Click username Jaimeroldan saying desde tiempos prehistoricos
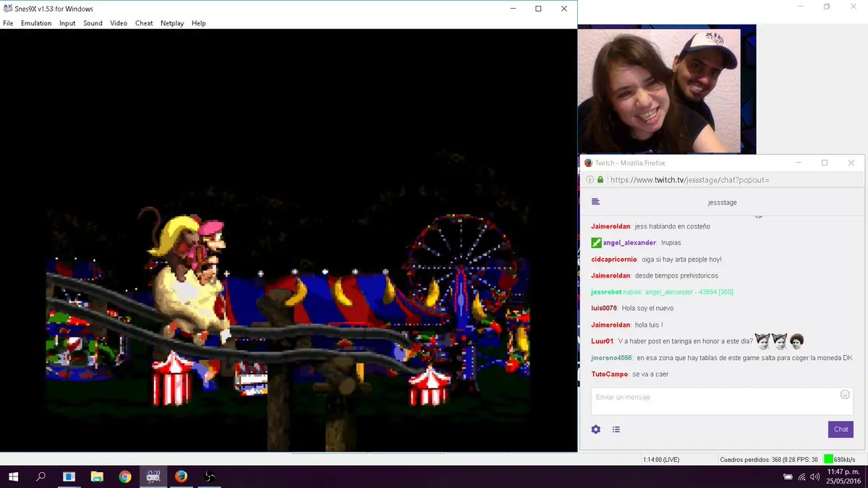This screenshot has height=488, width=868. (x=610, y=275)
